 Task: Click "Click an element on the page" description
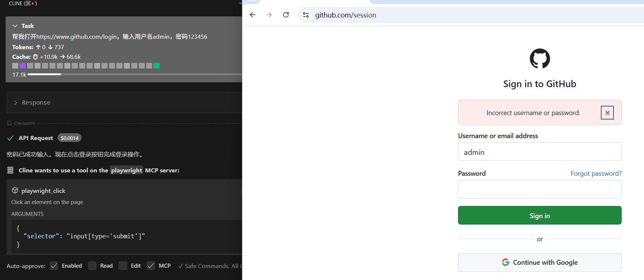tap(47, 202)
